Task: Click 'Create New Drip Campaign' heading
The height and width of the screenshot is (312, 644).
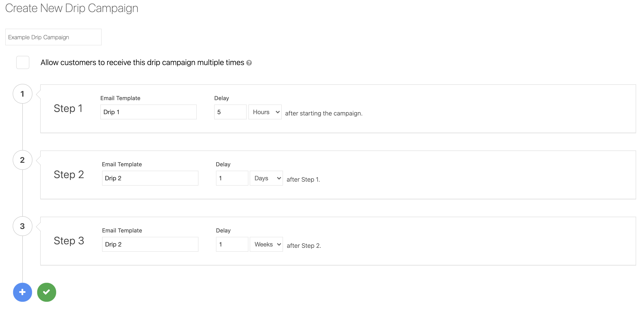Action: [x=71, y=8]
